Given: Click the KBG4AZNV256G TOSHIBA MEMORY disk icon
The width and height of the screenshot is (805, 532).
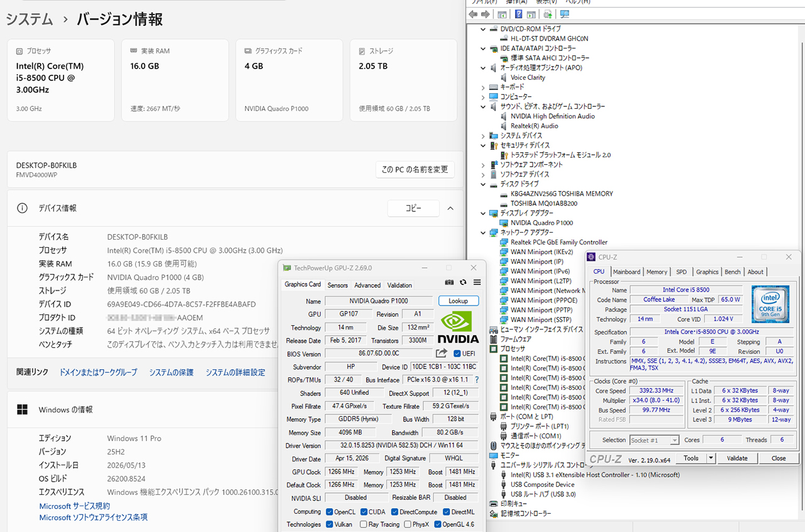Looking at the screenshot, I should coord(504,194).
